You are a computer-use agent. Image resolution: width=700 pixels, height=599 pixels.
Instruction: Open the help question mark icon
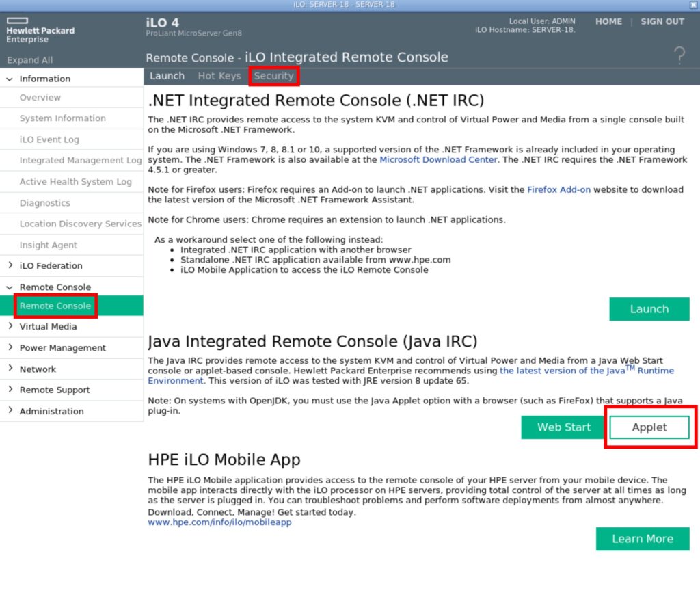pyautogui.click(x=679, y=56)
